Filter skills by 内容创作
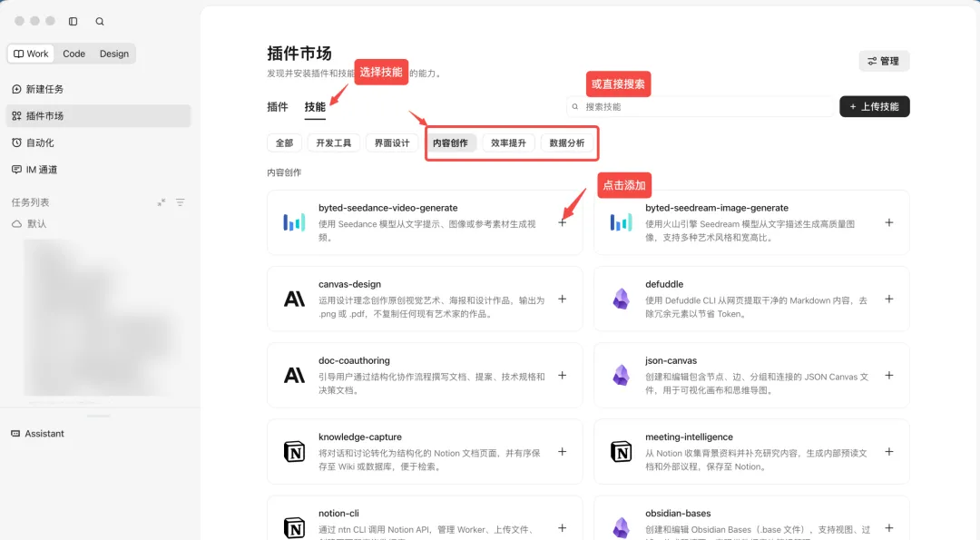The image size is (980, 540). point(450,143)
